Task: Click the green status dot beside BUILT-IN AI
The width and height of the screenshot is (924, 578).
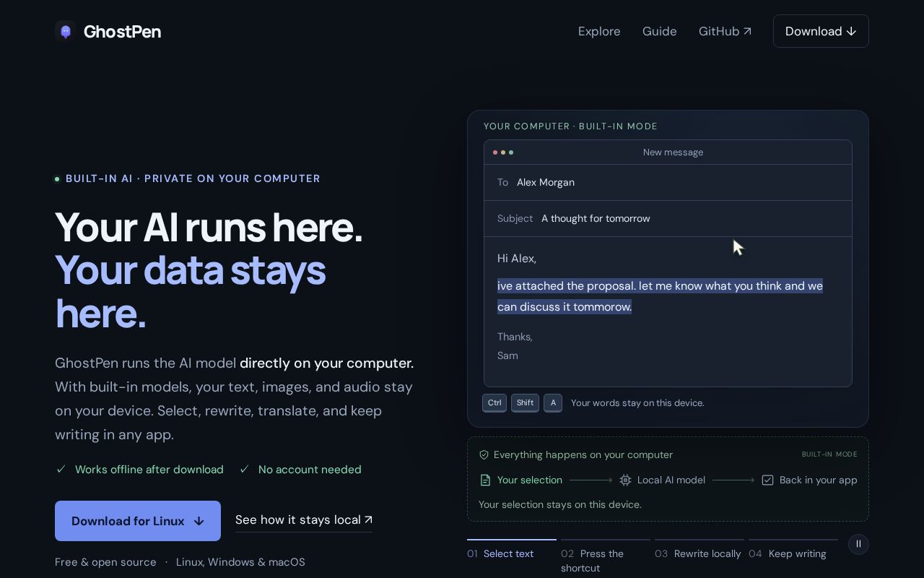Action: point(57,179)
